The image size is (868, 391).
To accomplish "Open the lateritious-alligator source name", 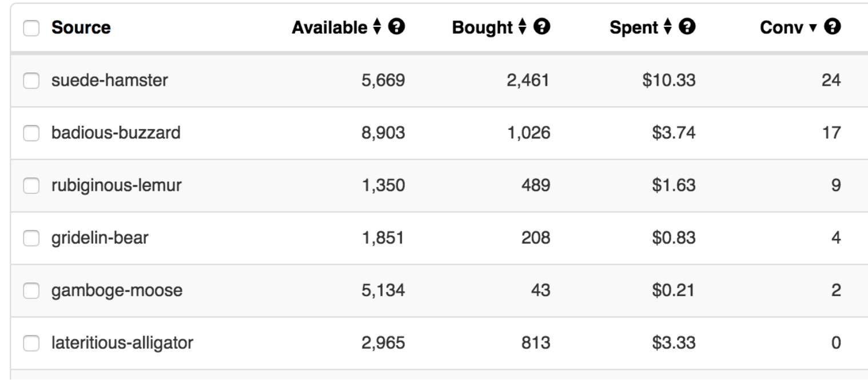I will click(122, 343).
